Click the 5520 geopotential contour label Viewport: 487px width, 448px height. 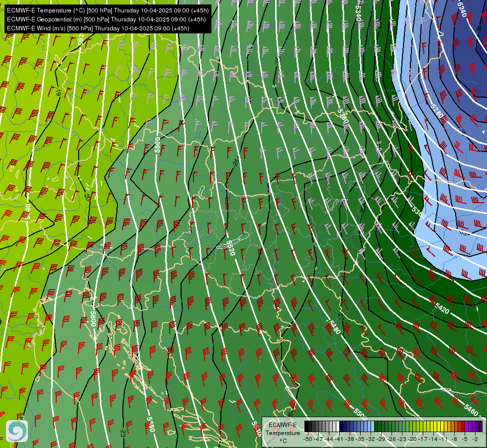(x=231, y=248)
